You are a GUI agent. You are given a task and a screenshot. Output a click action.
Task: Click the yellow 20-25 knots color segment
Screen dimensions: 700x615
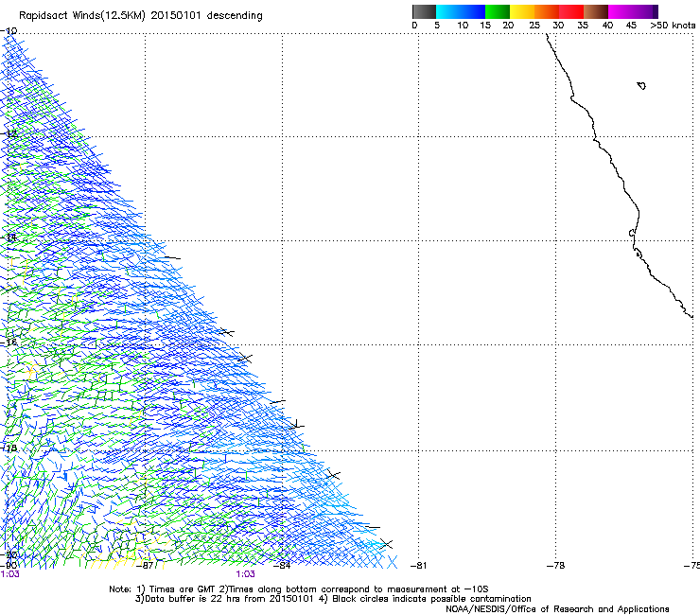coord(522,11)
